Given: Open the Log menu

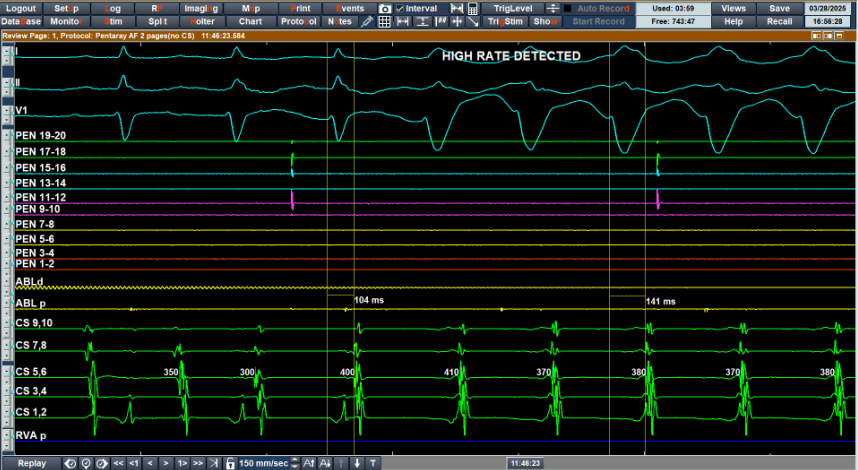Looking at the screenshot, I should coord(112,9).
